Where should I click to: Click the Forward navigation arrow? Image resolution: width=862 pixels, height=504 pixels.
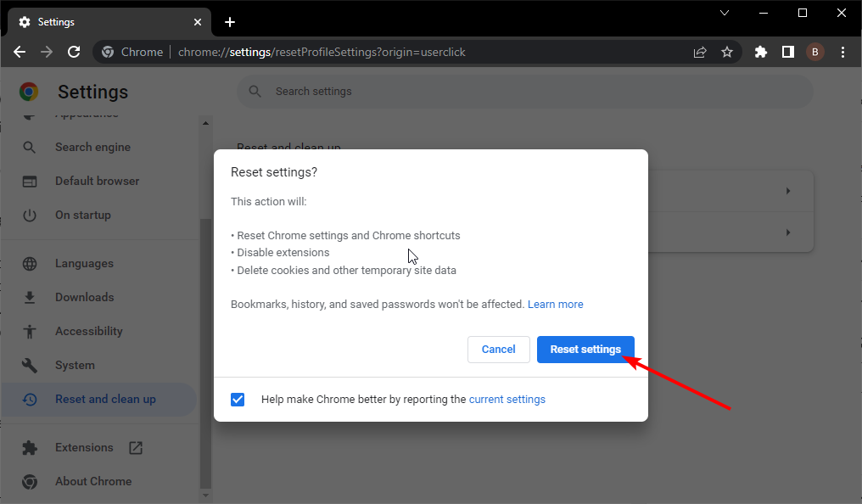tap(47, 52)
